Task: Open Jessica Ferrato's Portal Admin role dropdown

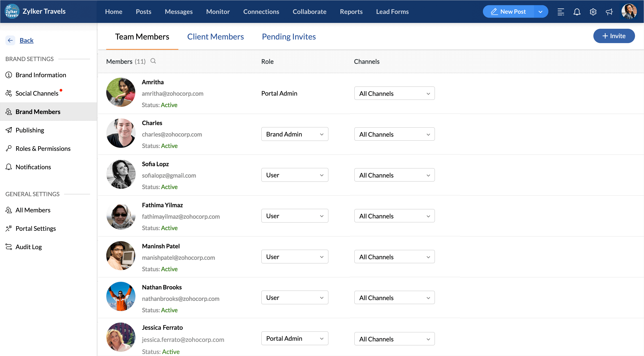Action: click(294, 338)
